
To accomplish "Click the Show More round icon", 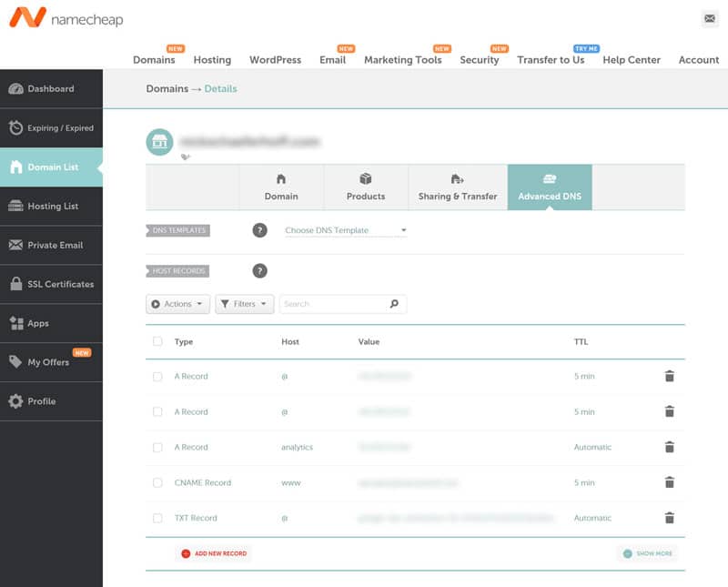I will coord(628,553).
